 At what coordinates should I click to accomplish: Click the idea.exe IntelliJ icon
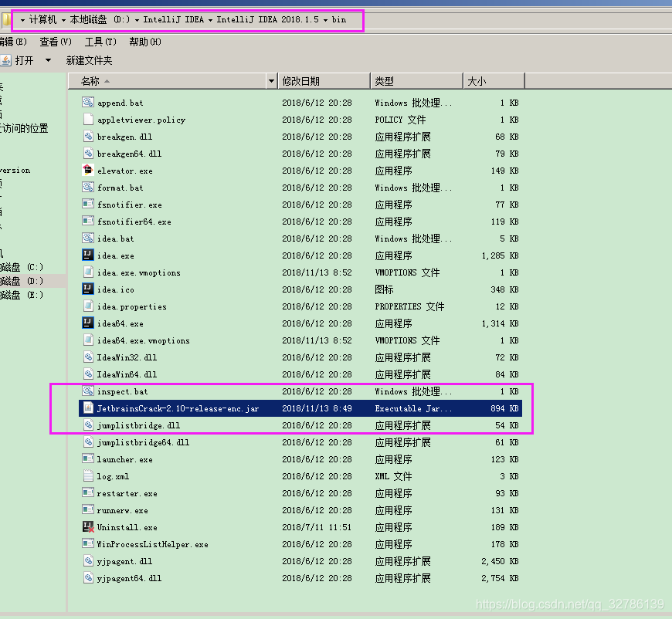pyautogui.click(x=88, y=255)
